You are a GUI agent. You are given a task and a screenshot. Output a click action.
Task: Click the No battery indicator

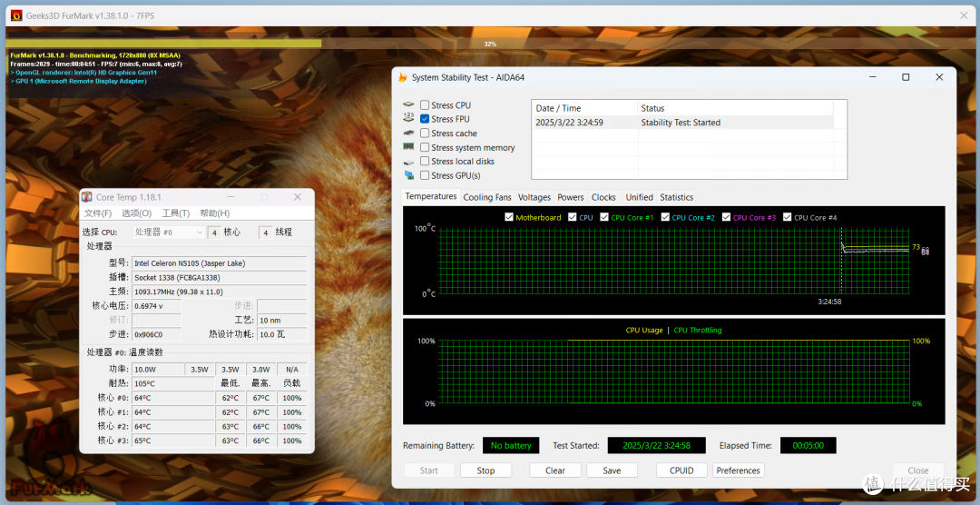tap(511, 446)
